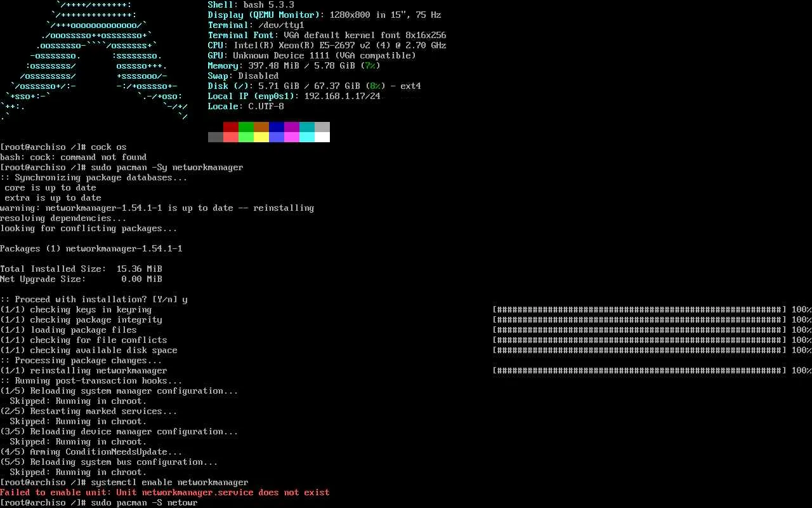Click '(1/1) checking keys in keyring' text
The height and width of the screenshot is (508, 812).
(75, 310)
